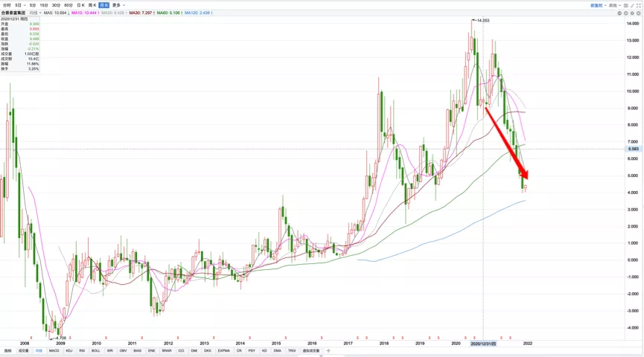Select the drawing pencil tool icon
The image size is (644, 357).
click(632, 5)
